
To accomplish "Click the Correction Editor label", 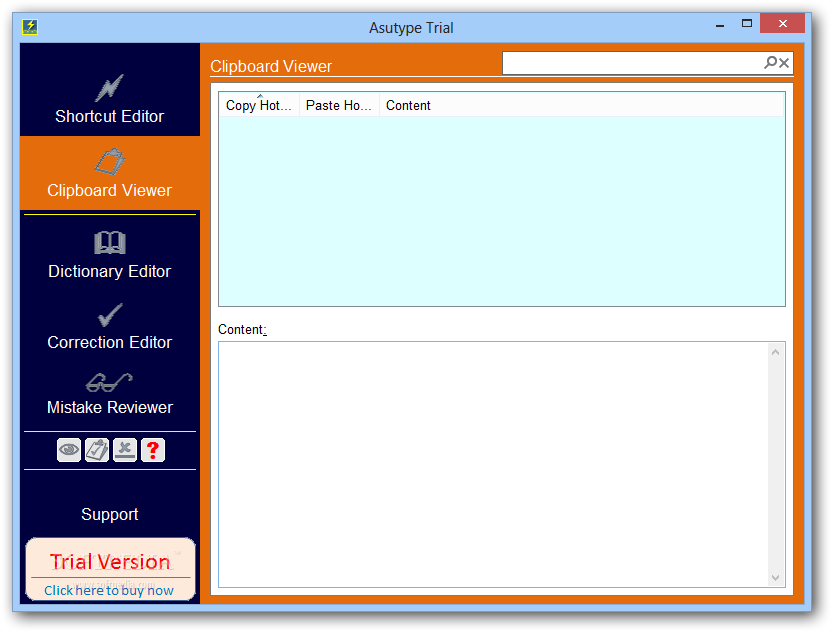I will click(110, 342).
